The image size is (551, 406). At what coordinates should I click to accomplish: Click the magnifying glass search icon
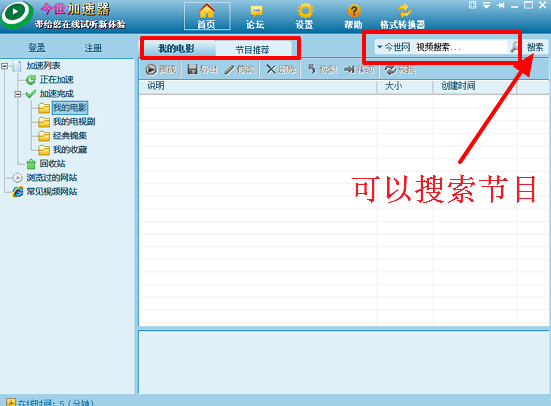point(514,47)
